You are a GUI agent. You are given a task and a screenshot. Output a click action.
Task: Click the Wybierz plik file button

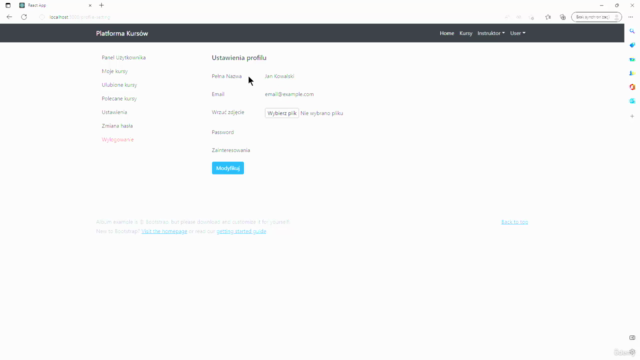pyautogui.click(x=282, y=113)
